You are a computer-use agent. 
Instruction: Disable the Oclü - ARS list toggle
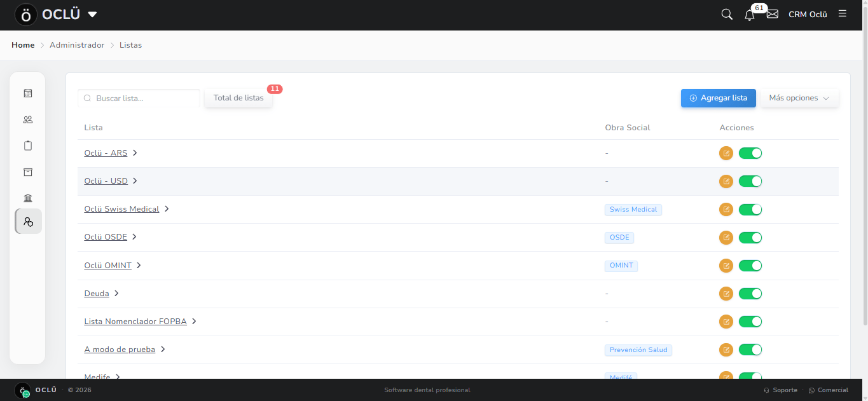(x=750, y=153)
